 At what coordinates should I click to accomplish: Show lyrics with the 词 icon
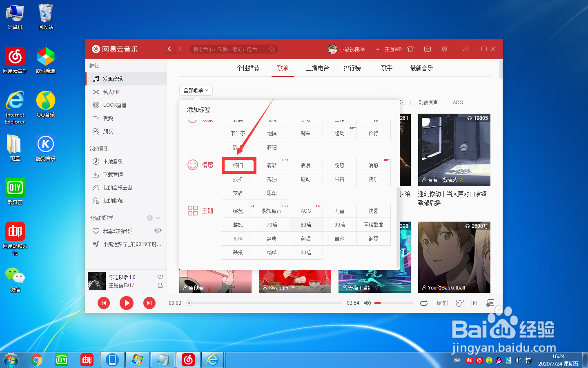tap(475, 303)
